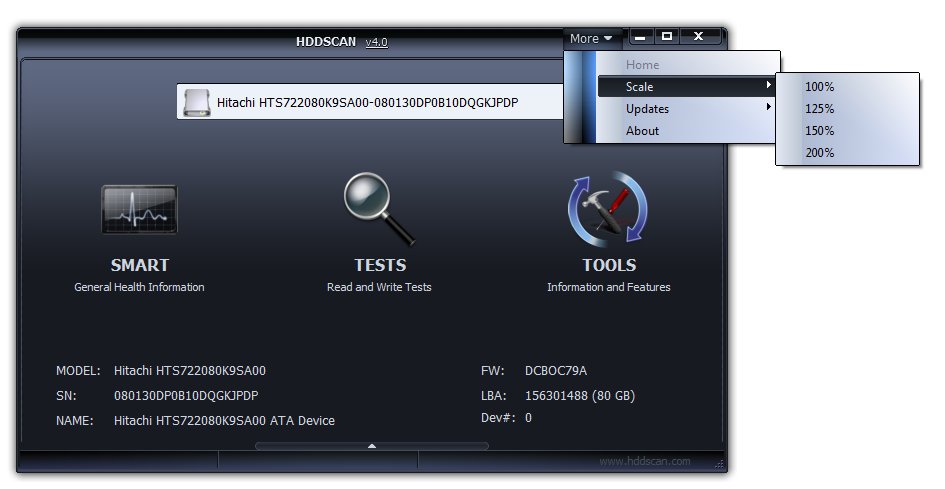Open the www.hddscan.com link
This screenshot has width=945, height=489.
[x=645, y=461]
